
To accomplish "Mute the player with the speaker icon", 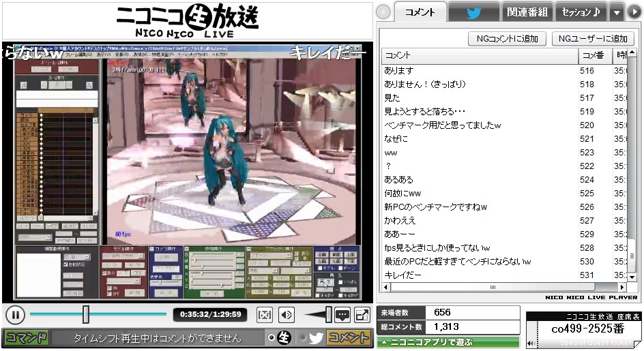I will pos(287,316).
